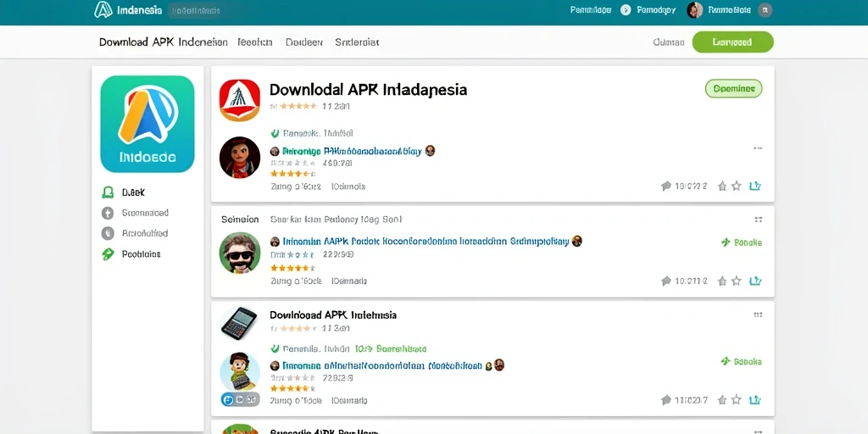
Task: Switch to the Snderaiat tab
Action: [357, 42]
